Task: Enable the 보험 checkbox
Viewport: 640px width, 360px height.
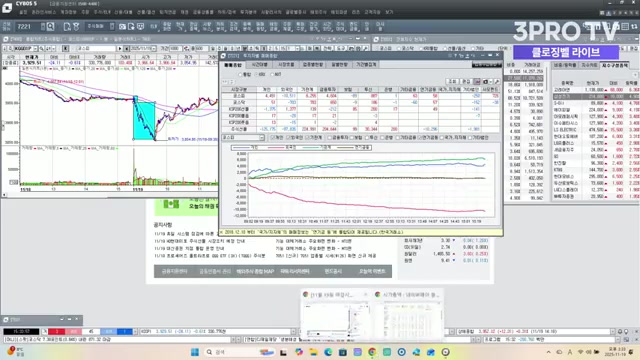Action: point(352,138)
